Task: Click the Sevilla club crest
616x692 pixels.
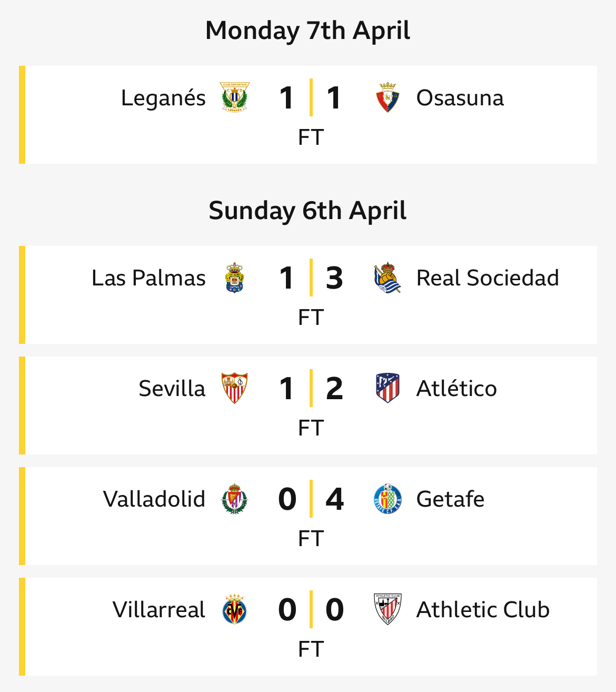Action: click(234, 388)
